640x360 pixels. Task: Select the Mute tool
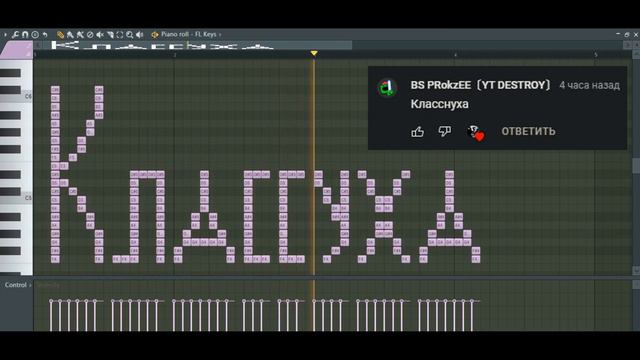point(100,35)
